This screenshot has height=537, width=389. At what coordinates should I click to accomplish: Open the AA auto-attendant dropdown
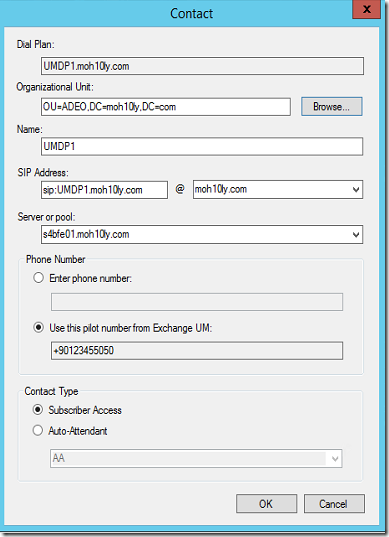point(335,459)
